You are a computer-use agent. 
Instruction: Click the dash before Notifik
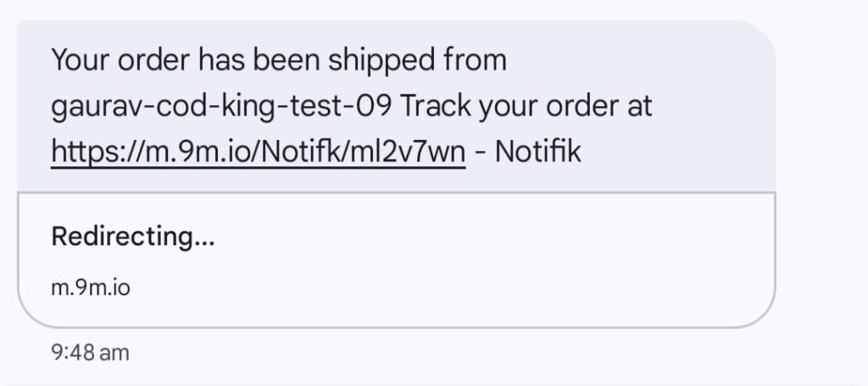(480, 153)
